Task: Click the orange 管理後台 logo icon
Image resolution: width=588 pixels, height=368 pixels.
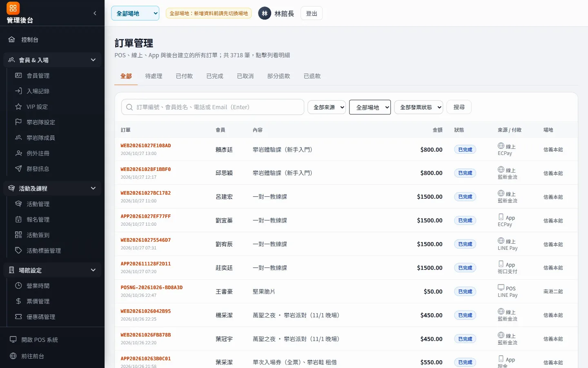Action: [13, 8]
